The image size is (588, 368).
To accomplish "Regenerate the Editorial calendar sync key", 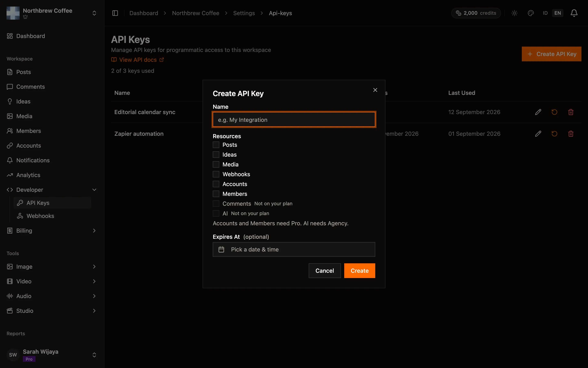I will 554,112.
